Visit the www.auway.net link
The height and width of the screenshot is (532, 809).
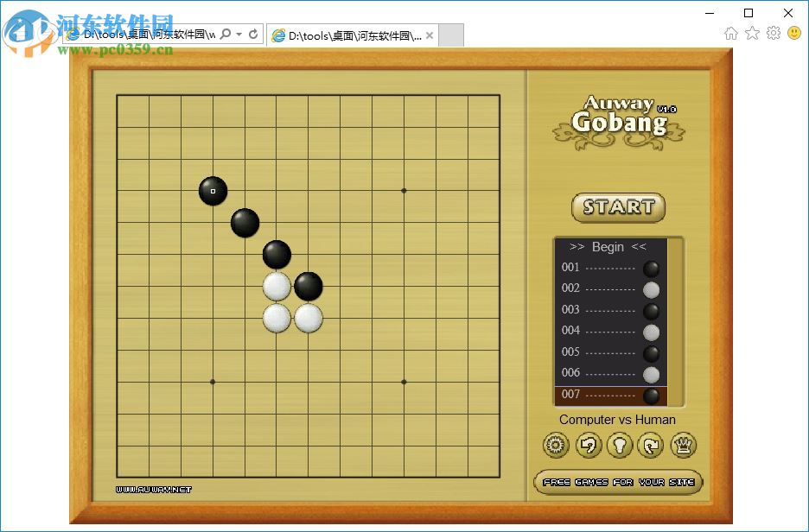(153, 488)
